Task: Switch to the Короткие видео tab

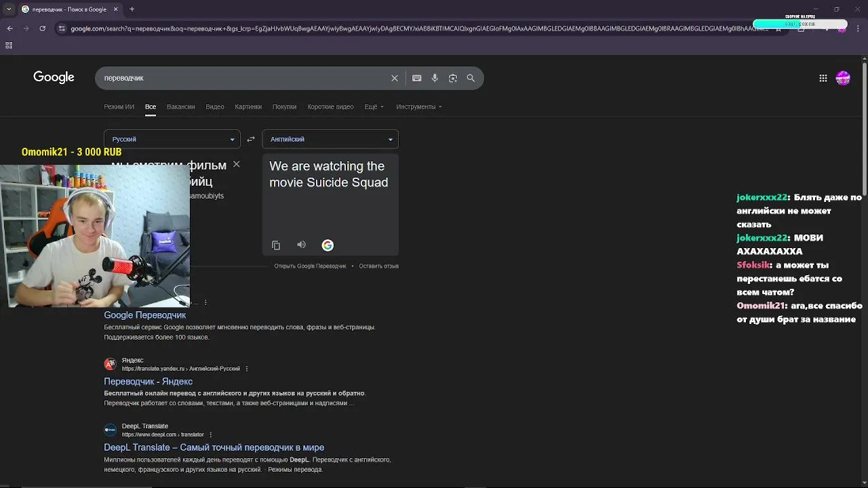Action: click(x=330, y=106)
